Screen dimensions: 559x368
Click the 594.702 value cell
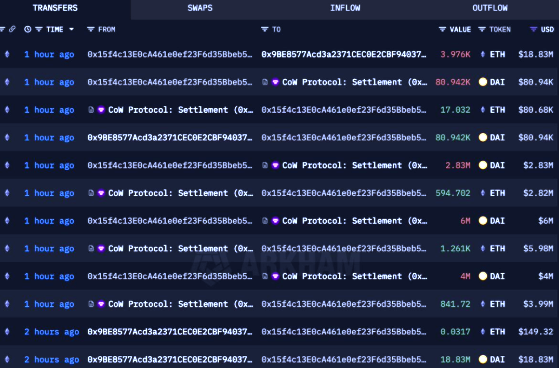pyautogui.click(x=453, y=193)
